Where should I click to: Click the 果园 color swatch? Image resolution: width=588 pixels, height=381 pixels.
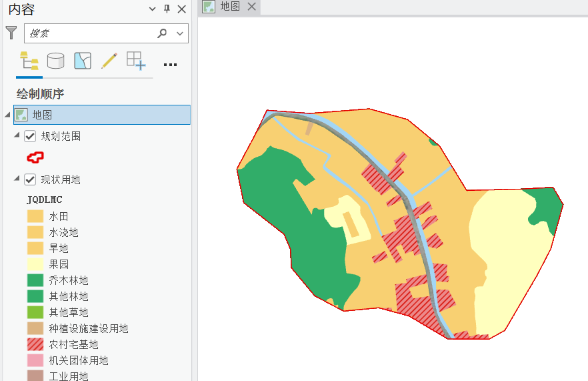(35, 264)
